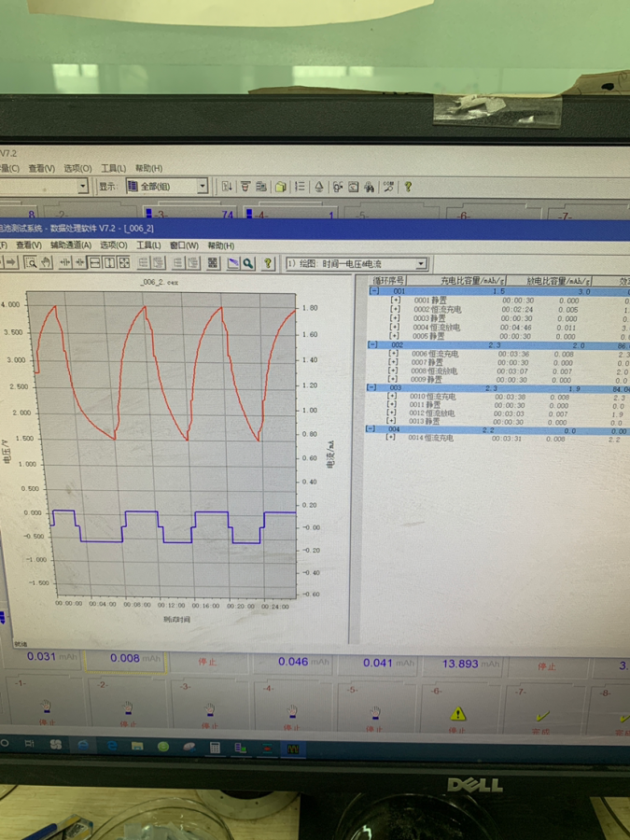Click the warning triangle icon on channel 6
This screenshot has height=840, width=630.
pyautogui.click(x=457, y=714)
